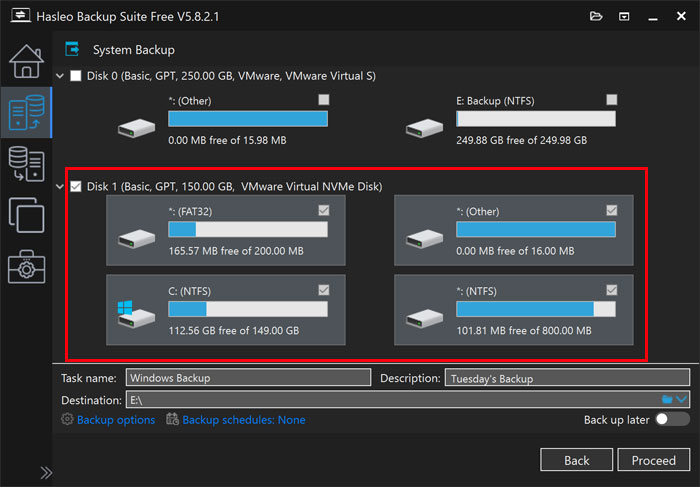Click Windows drive icon of C: partition
The width and height of the screenshot is (700, 487).
coord(136,314)
